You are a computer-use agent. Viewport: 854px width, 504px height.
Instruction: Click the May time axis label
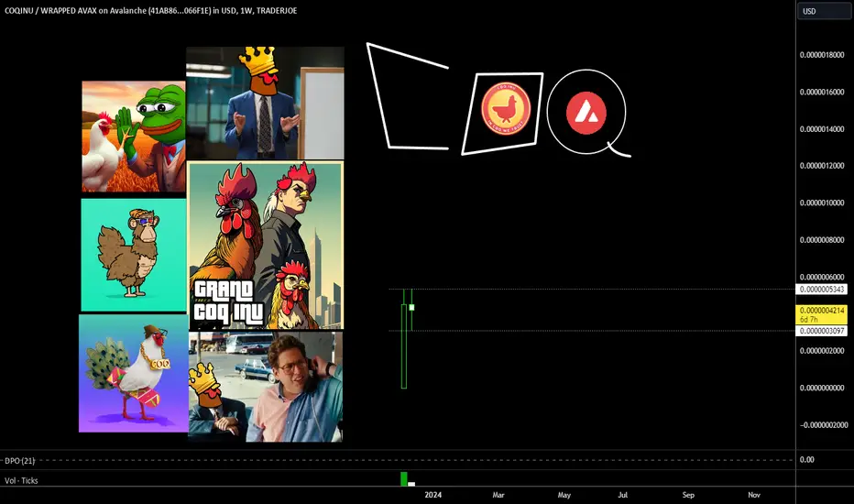(564, 495)
